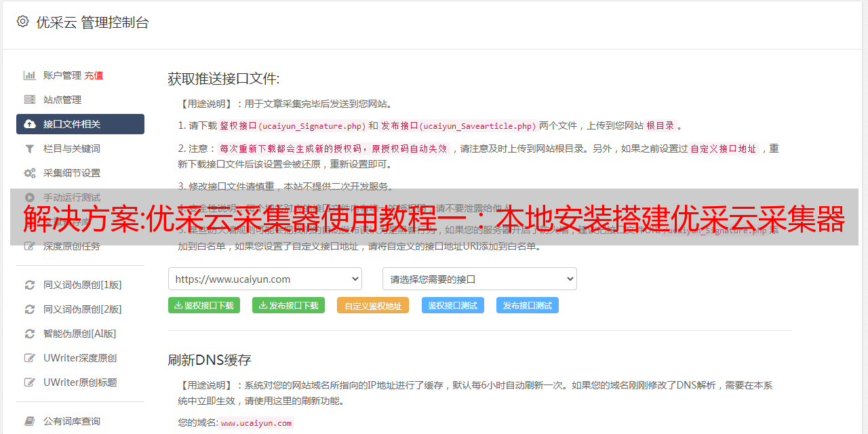Click the 鉴权接口(ucaiyun_Signature.php) code text
Viewport: 868px width, 434px height.
point(292,125)
